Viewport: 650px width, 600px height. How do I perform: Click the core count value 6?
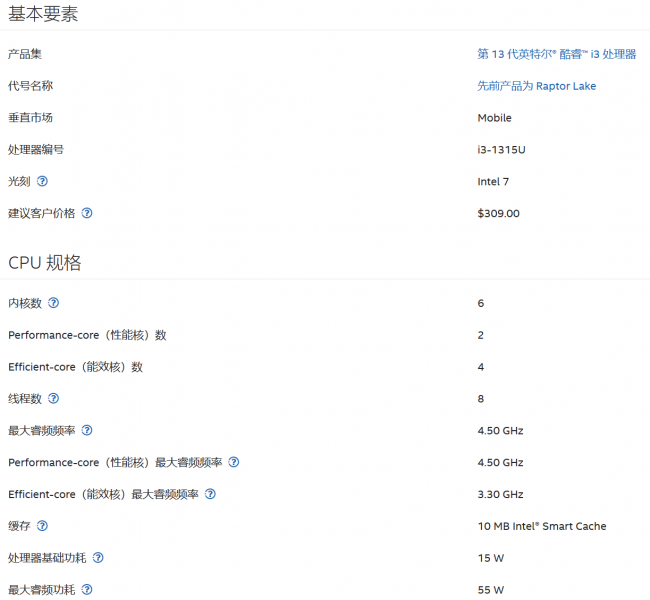pyautogui.click(x=480, y=303)
